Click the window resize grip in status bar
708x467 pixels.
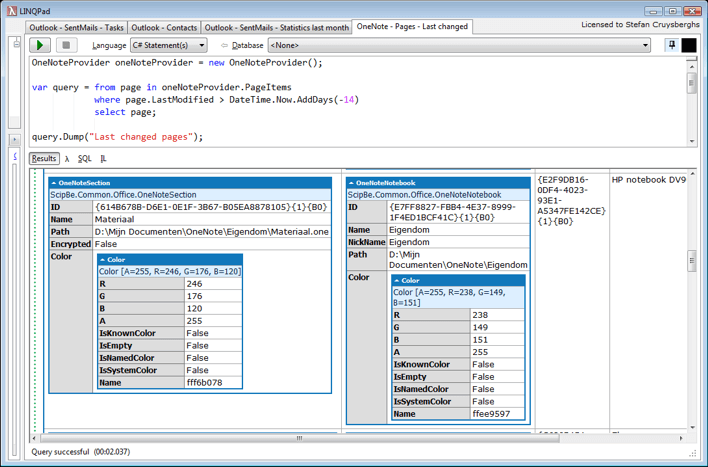(692, 453)
